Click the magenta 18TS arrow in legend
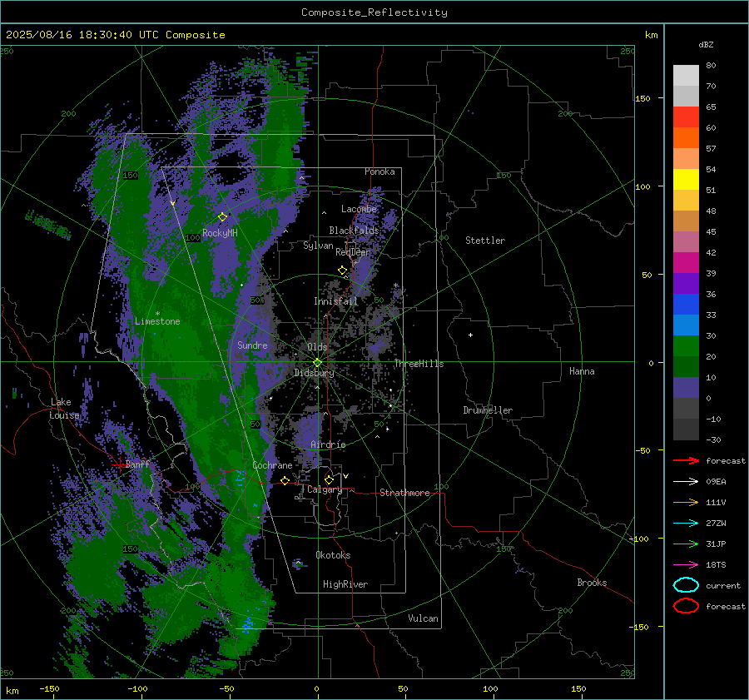The width and height of the screenshot is (749, 700). (x=686, y=565)
